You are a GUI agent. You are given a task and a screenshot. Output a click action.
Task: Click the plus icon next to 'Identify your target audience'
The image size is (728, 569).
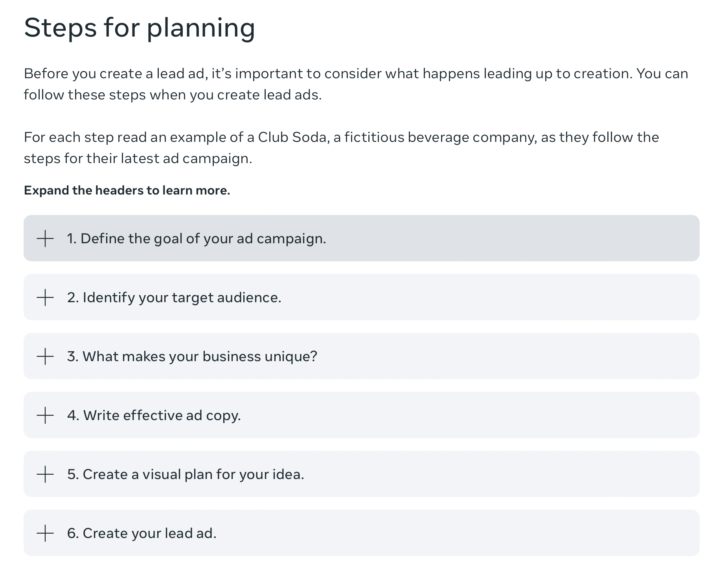click(x=45, y=297)
